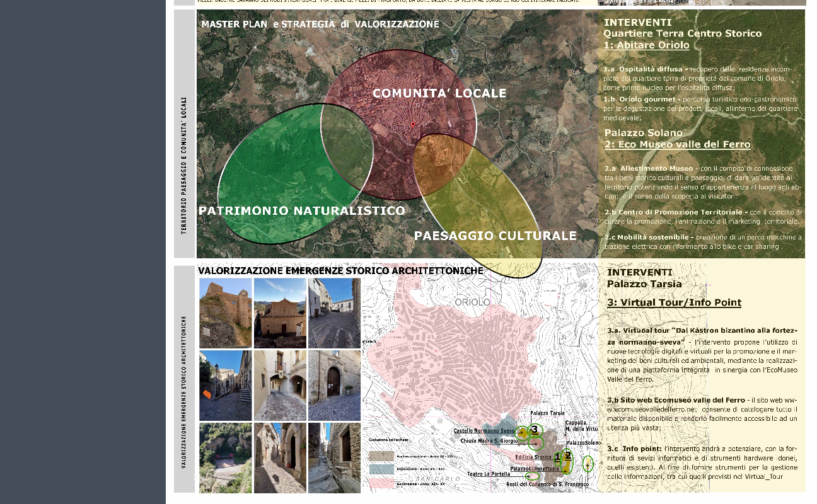Click the 'PATRIMONIO NATURALISTICO' label
This screenshot has height=504, width=817.
(301, 210)
